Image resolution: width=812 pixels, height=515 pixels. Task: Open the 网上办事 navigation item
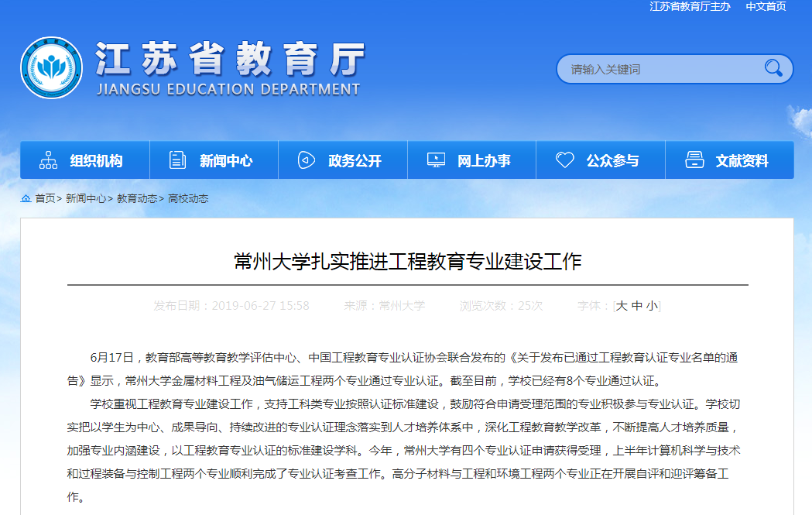point(484,161)
